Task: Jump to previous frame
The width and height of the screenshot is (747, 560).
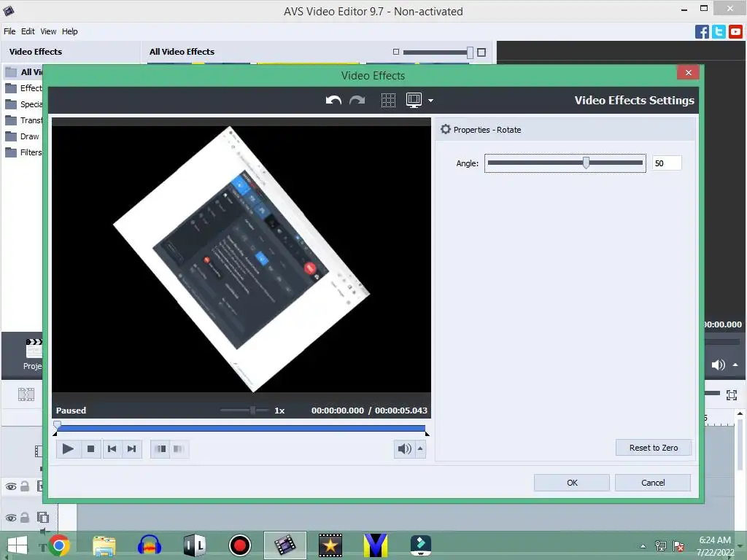Action: [x=112, y=448]
